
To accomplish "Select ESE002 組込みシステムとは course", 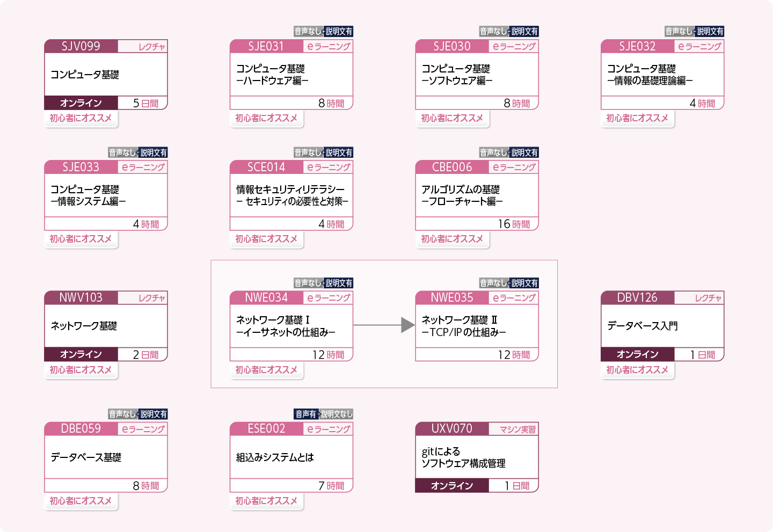I will click(291, 457).
